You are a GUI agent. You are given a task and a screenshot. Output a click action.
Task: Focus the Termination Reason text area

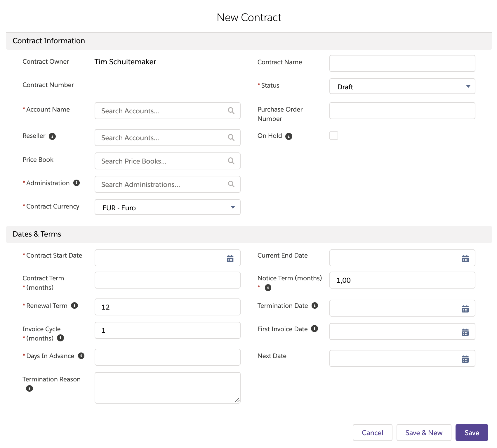tap(167, 388)
